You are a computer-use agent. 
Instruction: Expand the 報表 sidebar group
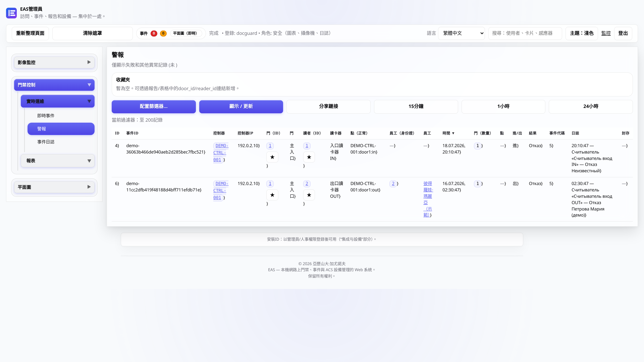click(58, 161)
